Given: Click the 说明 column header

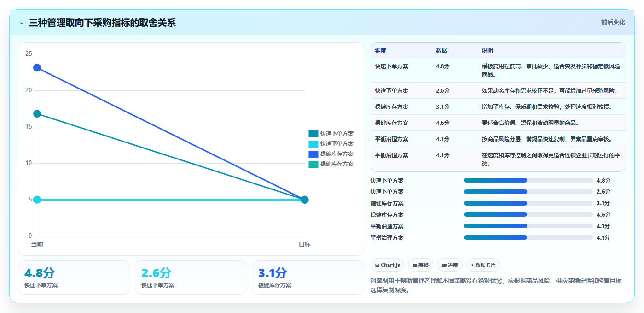Looking at the screenshot, I should pos(487,51).
